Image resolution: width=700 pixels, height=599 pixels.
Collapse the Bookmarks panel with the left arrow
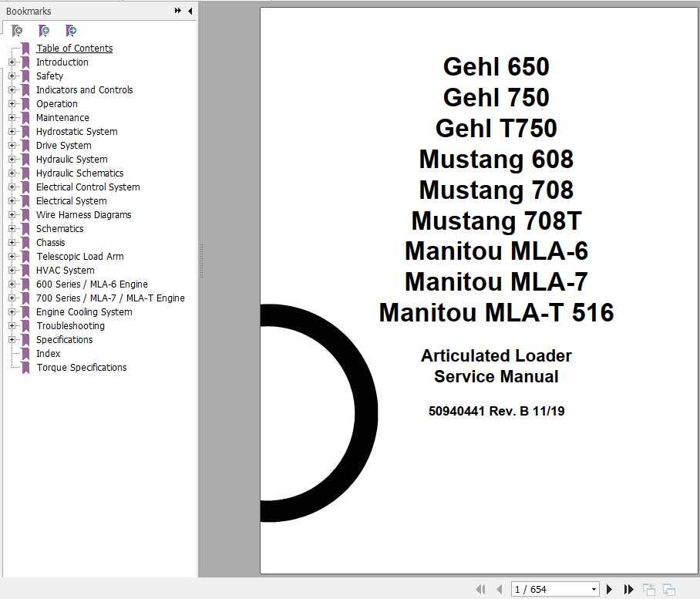pos(190,11)
